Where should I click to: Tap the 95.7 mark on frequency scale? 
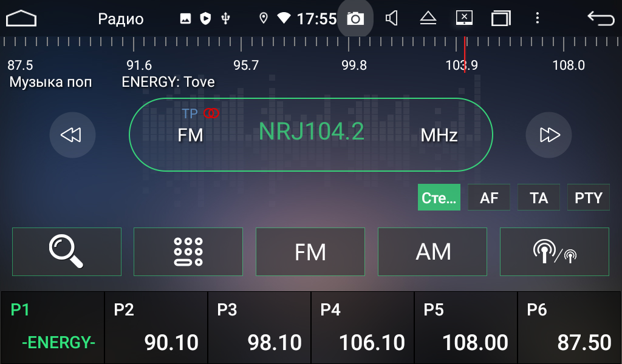tap(246, 65)
